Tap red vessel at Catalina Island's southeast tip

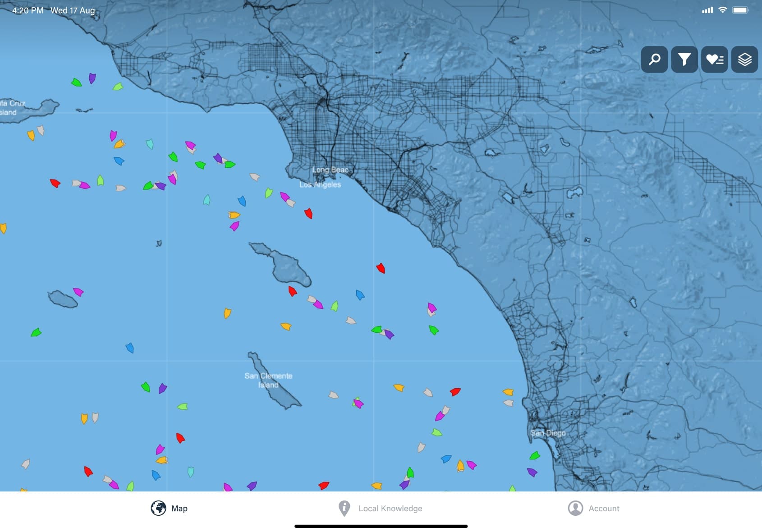(x=293, y=291)
